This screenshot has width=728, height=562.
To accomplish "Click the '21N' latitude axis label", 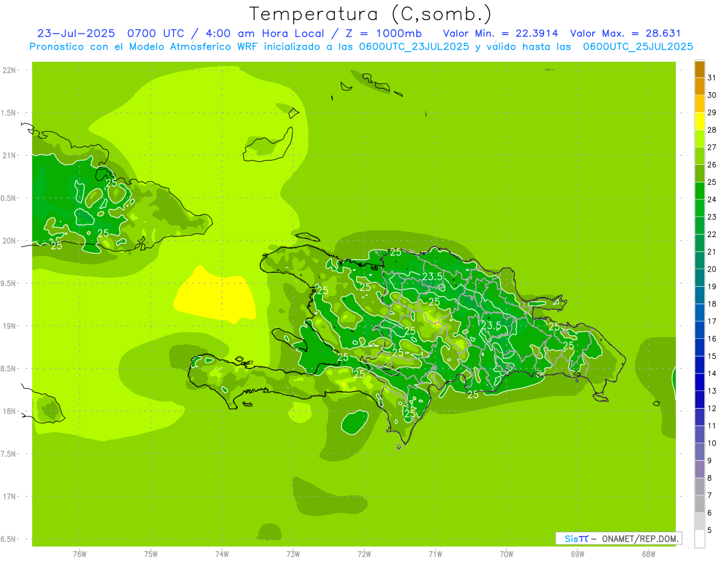I will (10, 155).
